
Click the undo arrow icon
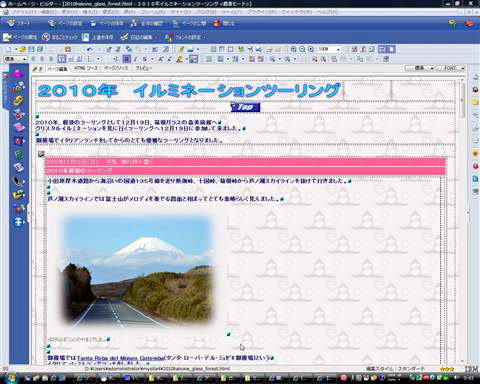[x=89, y=49]
